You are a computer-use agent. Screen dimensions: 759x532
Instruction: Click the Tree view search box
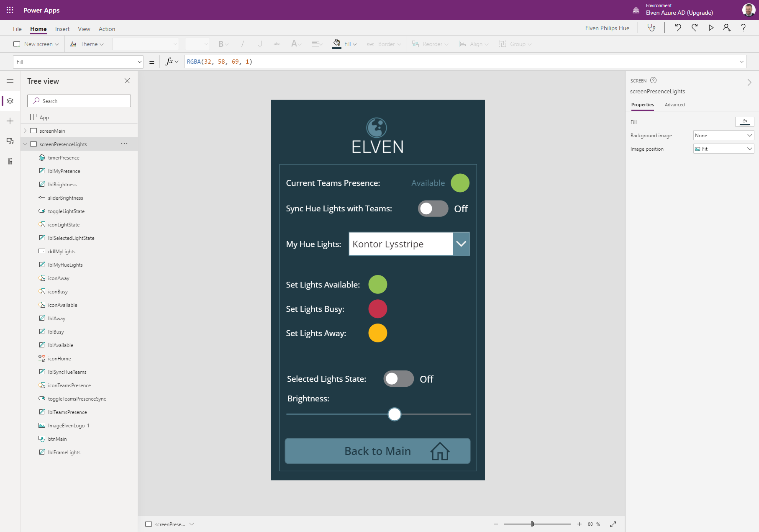tap(79, 101)
